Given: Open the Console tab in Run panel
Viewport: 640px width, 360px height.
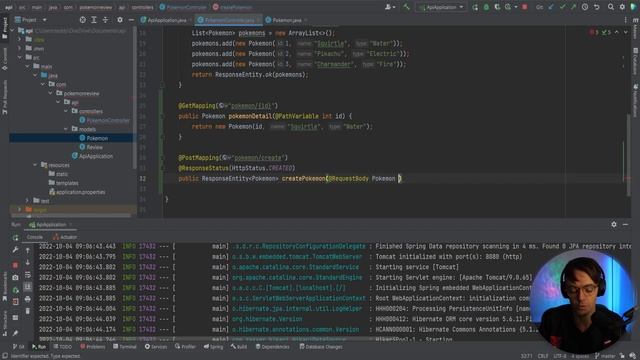Looking at the screenshot, I should pyautogui.click(x=35, y=237).
